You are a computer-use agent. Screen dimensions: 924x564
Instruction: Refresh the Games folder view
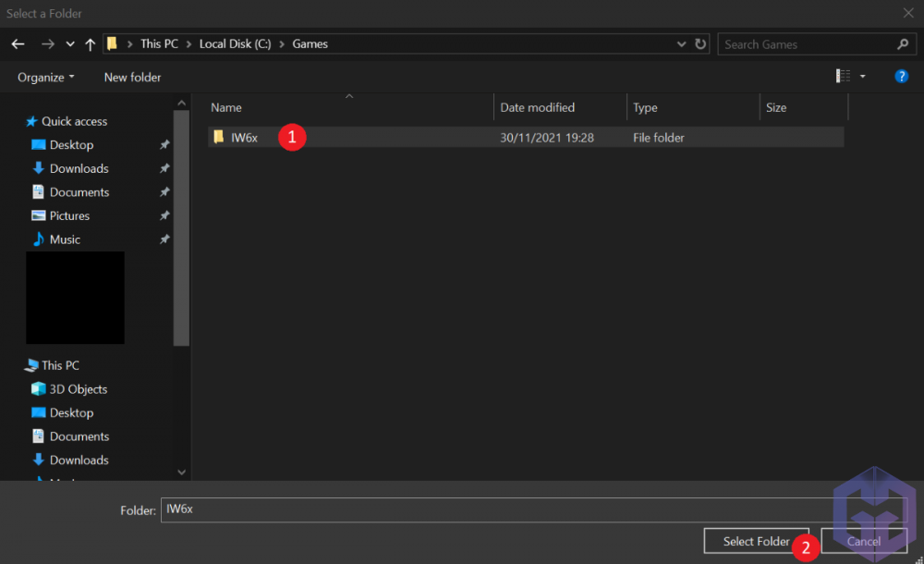coord(700,44)
